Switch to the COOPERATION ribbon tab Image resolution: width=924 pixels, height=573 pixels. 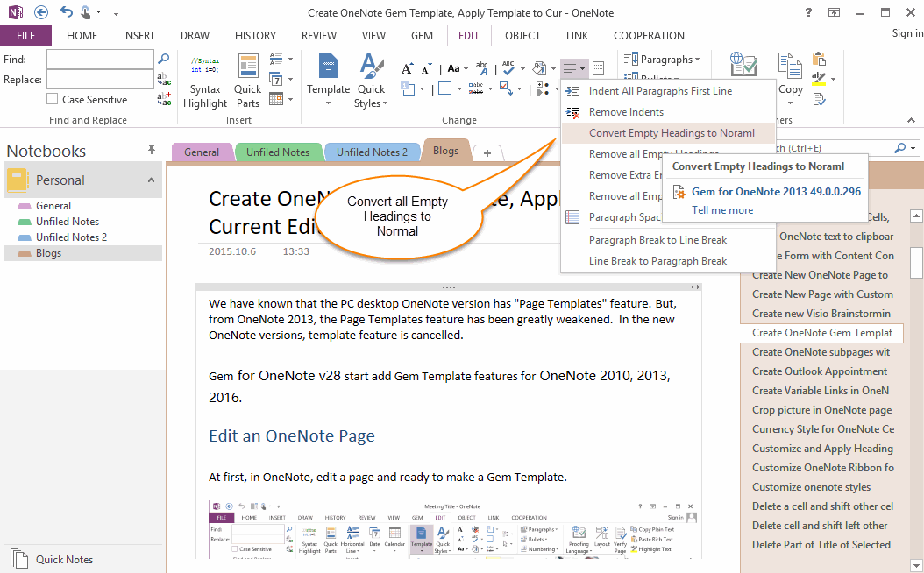tap(649, 35)
